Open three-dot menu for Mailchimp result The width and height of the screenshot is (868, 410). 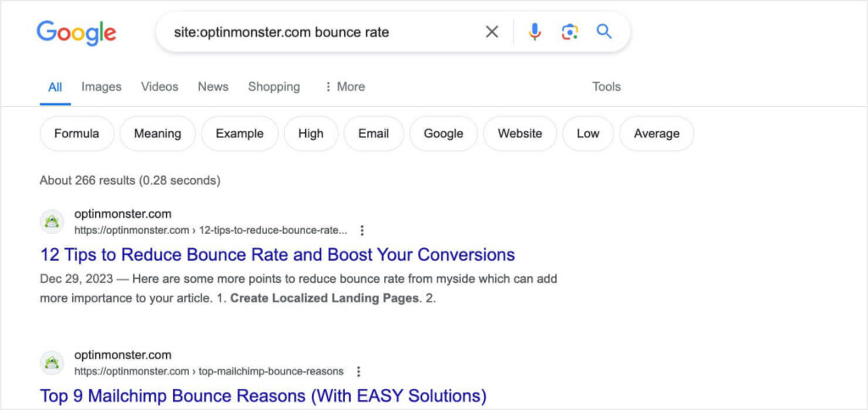coord(359,372)
